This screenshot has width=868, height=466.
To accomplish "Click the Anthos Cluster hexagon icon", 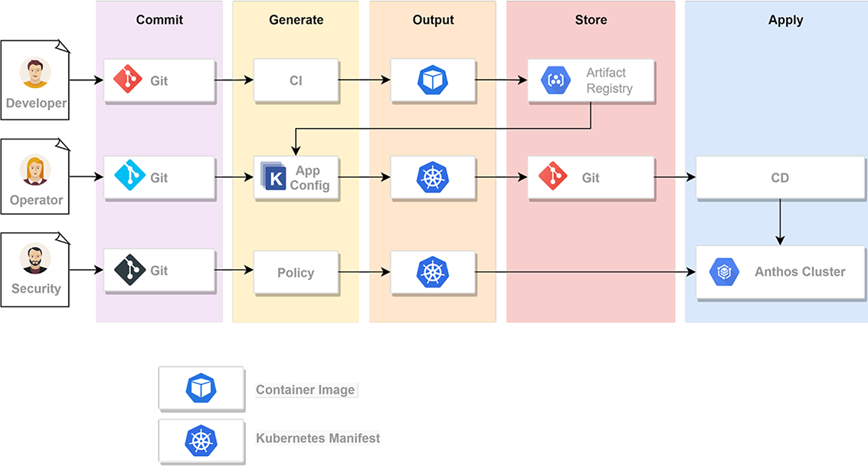I will click(x=724, y=272).
